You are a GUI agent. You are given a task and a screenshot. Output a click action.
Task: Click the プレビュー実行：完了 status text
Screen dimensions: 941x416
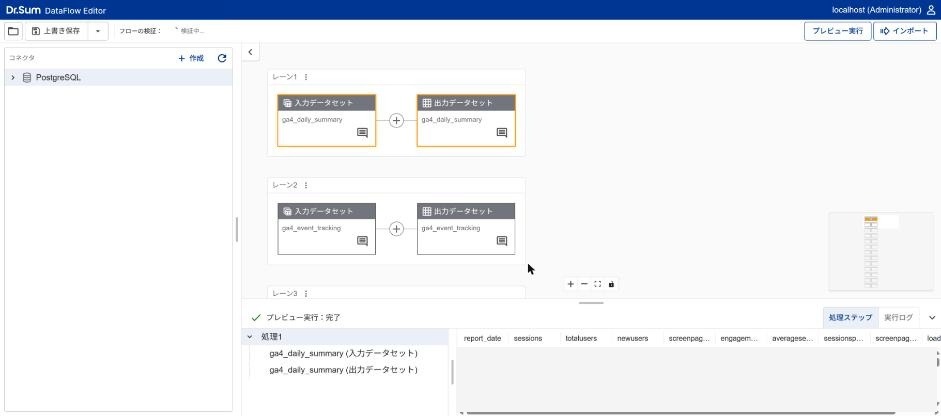303,318
